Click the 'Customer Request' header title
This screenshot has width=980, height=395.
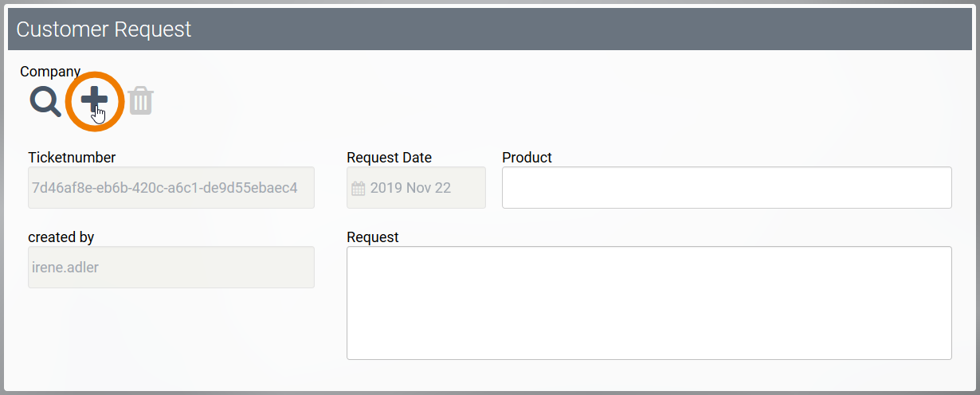tap(104, 29)
